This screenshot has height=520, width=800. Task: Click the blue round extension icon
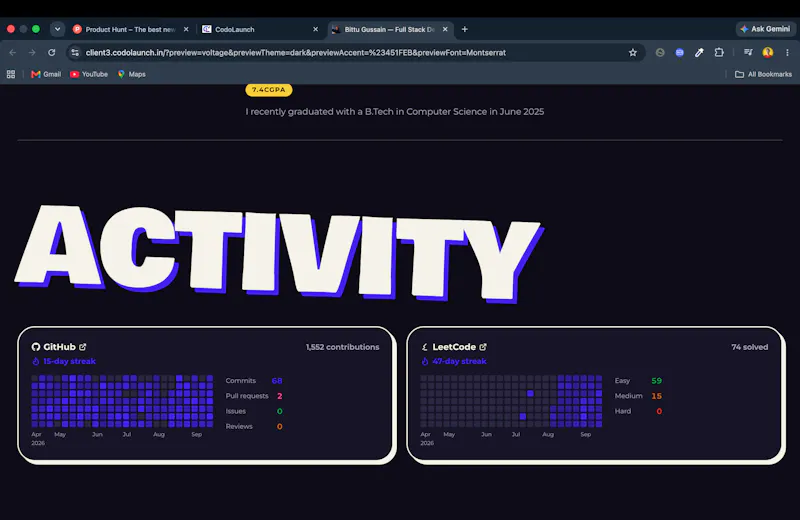[x=680, y=53]
